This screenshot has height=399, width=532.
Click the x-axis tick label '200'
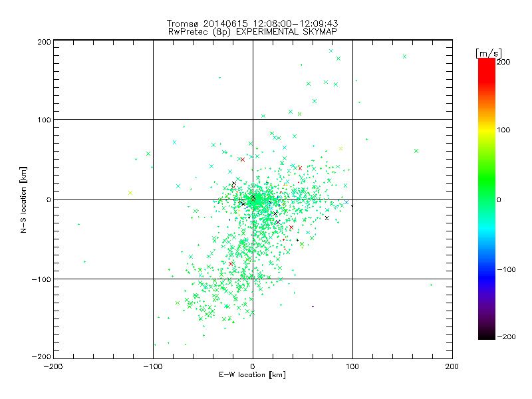[x=452, y=366]
